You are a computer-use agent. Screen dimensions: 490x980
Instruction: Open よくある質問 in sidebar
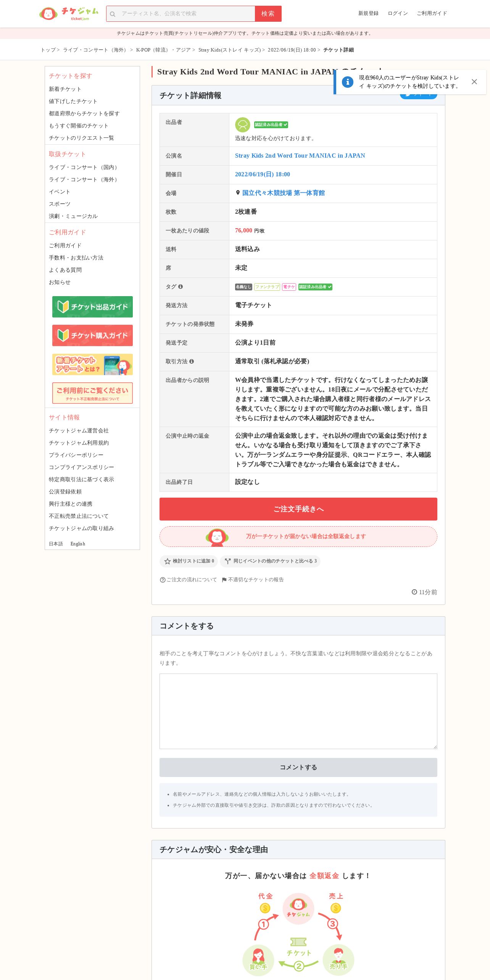(65, 270)
